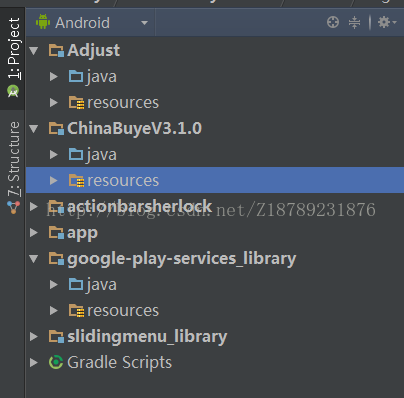Expand the slidingmenu_library module

34,336
